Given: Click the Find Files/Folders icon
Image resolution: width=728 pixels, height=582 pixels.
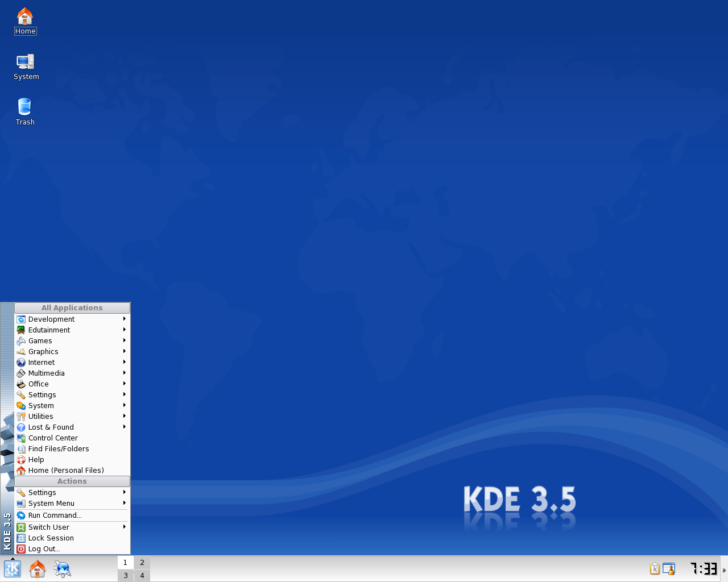Looking at the screenshot, I should [21, 449].
